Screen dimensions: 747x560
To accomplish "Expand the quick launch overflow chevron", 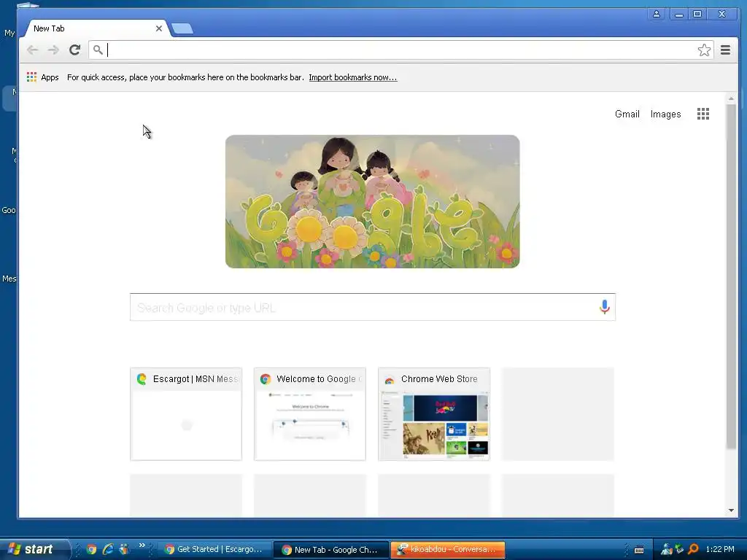I will (142, 545).
